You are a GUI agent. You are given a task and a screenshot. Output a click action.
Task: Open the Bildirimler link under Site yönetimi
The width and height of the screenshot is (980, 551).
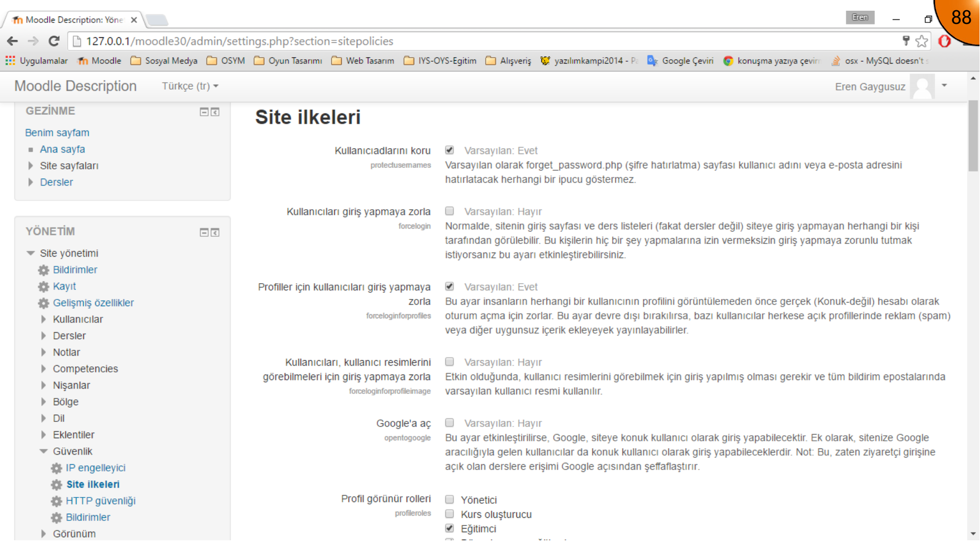(x=75, y=270)
